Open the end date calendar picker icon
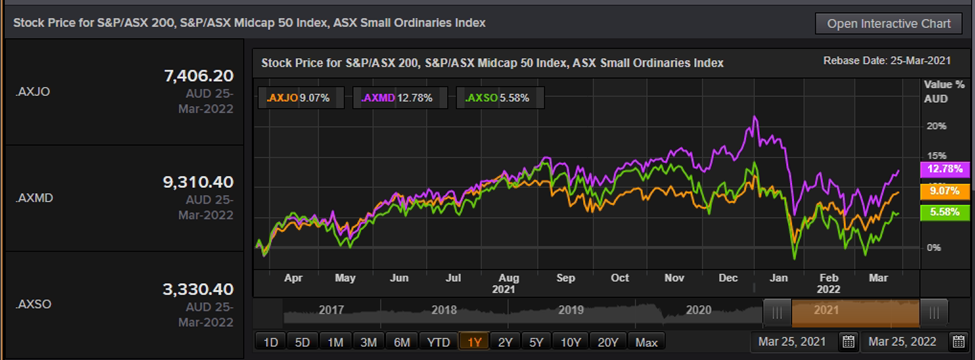 pyautogui.click(x=958, y=341)
